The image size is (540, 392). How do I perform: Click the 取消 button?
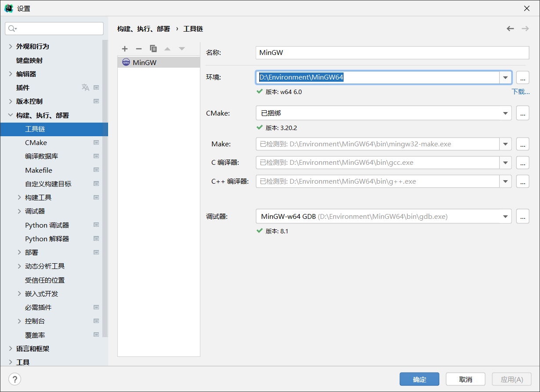(465, 379)
